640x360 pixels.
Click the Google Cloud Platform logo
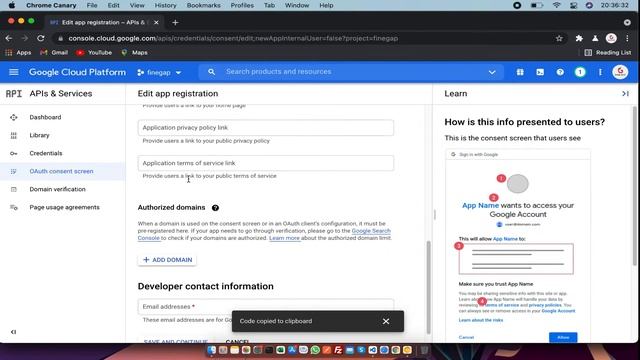coord(77,72)
